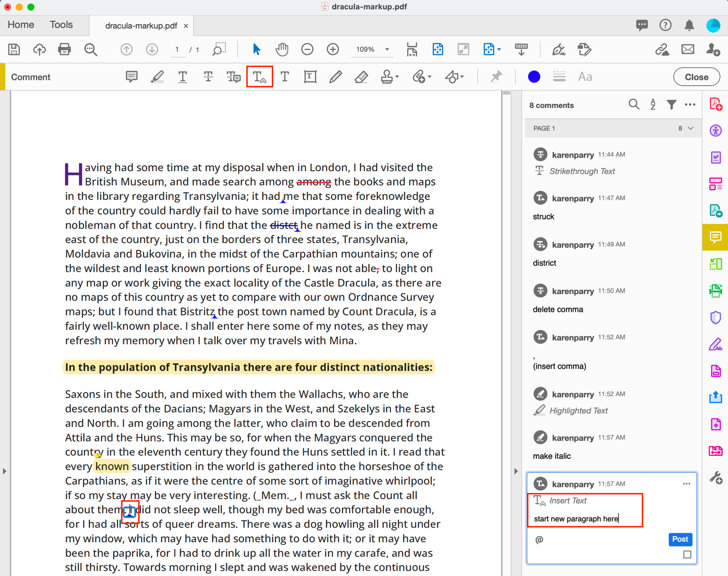Click the page number input field

177,49
